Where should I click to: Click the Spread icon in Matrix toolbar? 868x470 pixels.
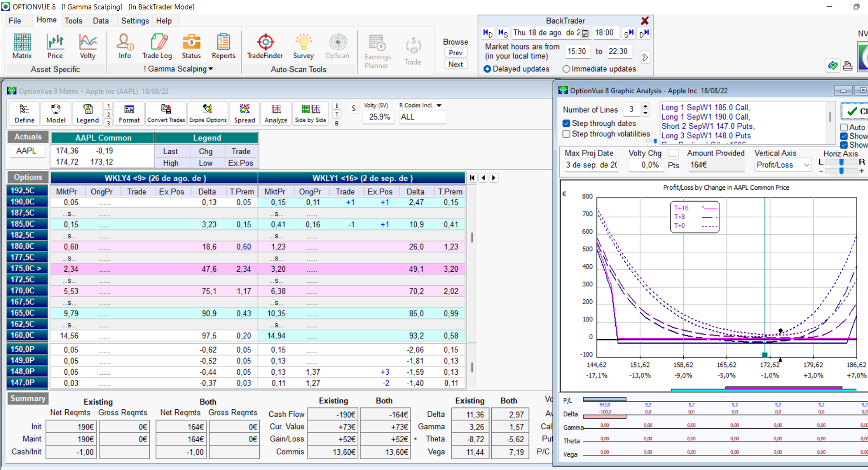(245, 113)
